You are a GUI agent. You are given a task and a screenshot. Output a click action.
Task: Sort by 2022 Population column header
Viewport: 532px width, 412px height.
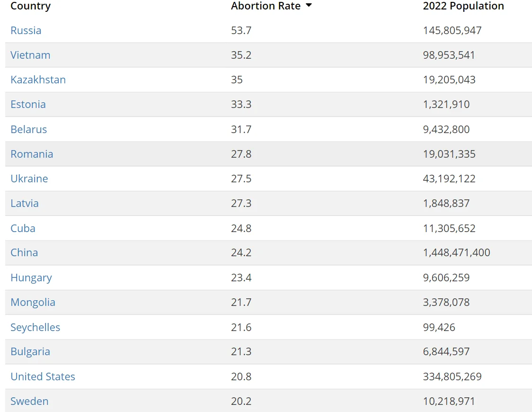pos(463,6)
